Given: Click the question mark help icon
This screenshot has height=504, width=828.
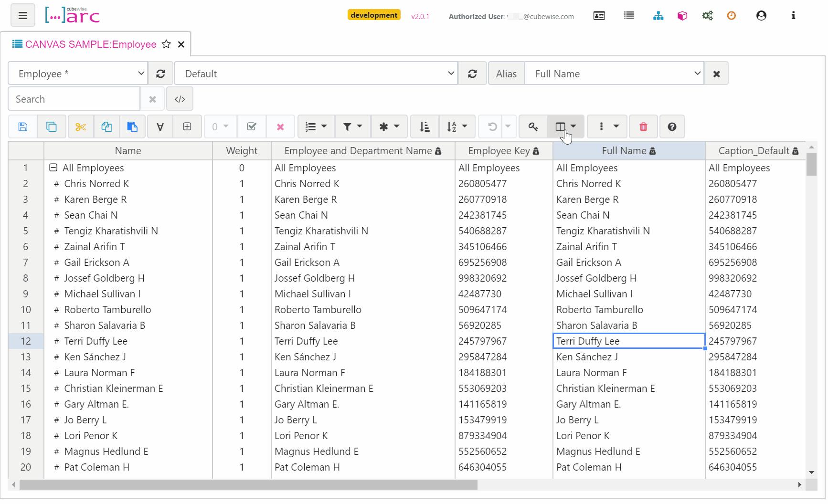Looking at the screenshot, I should (672, 126).
